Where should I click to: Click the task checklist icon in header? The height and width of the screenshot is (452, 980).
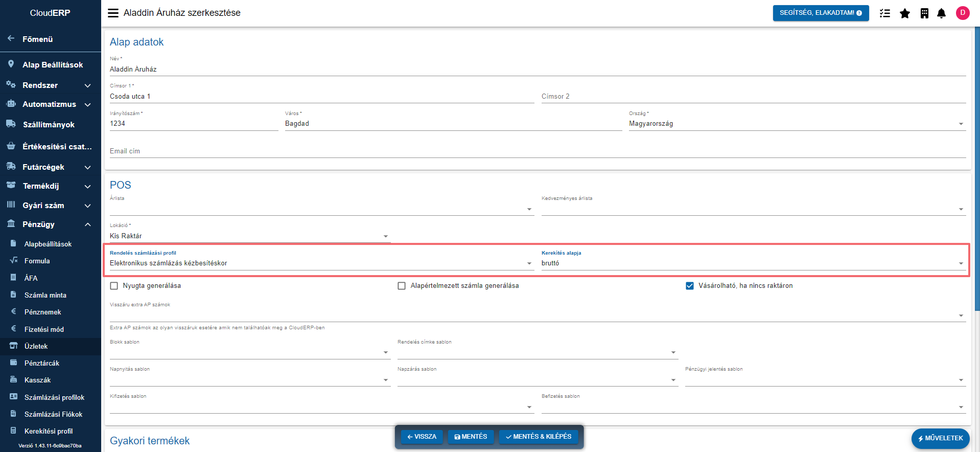885,13
